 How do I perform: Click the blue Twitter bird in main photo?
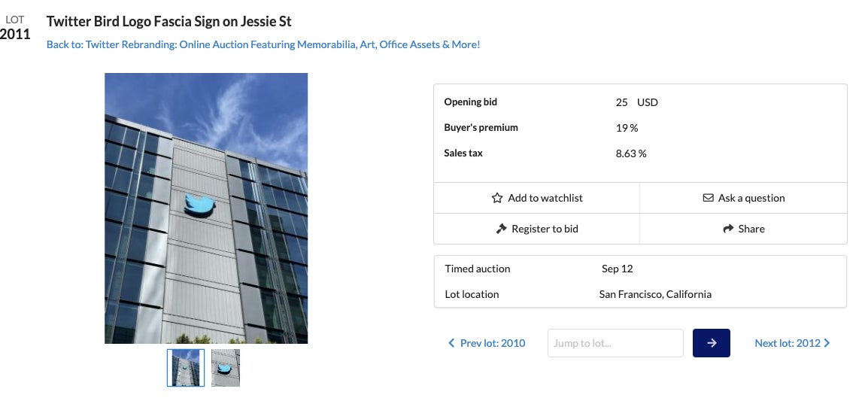(199, 205)
